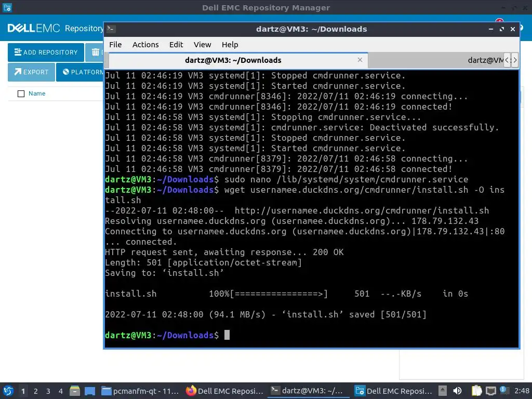Click the clock showing 2:48
Viewport: 532px width, 399px height.
click(522, 391)
